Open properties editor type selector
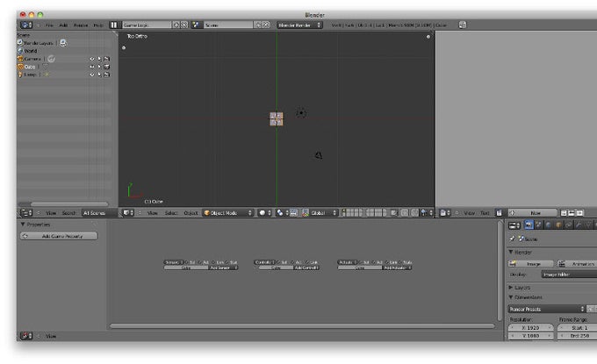 (x=514, y=225)
